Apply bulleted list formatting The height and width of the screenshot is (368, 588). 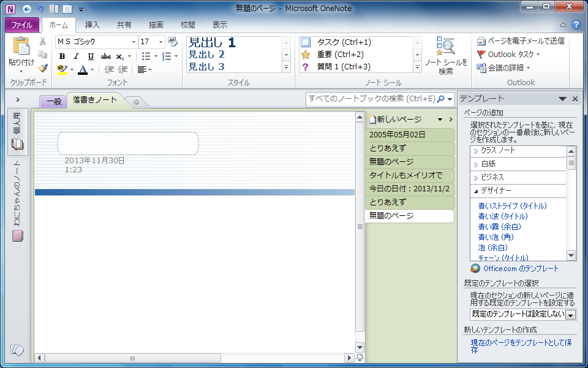146,56
